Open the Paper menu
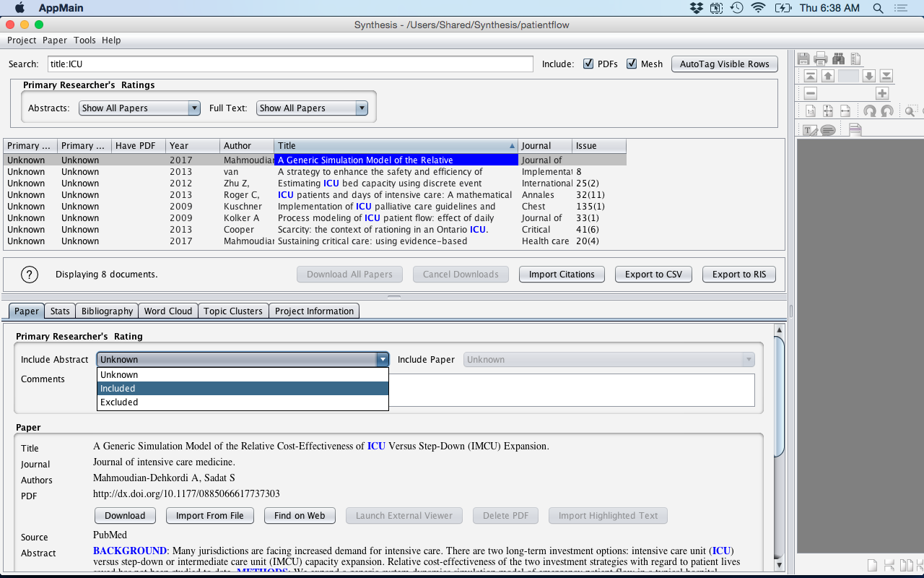Screen dimensions: 924x578 tap(54, 40)
